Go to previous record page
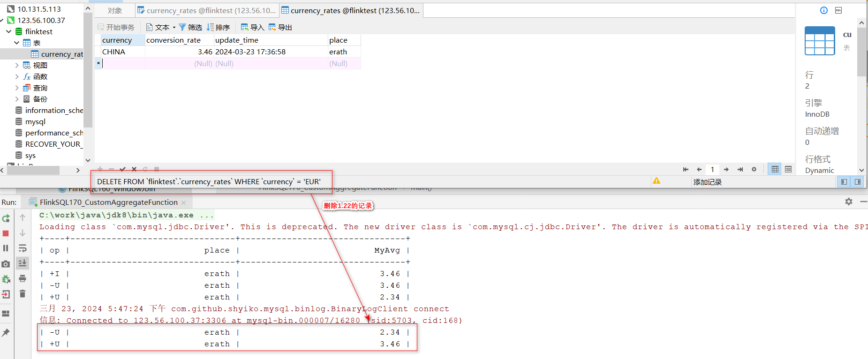This screenshot has height=359, width=868. pos(699,169)
